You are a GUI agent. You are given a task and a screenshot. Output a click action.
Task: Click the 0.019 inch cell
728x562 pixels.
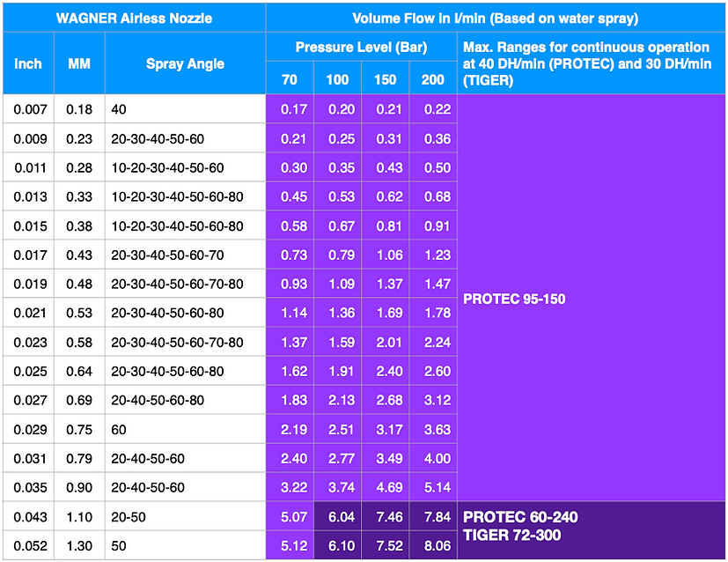point(28,284)
